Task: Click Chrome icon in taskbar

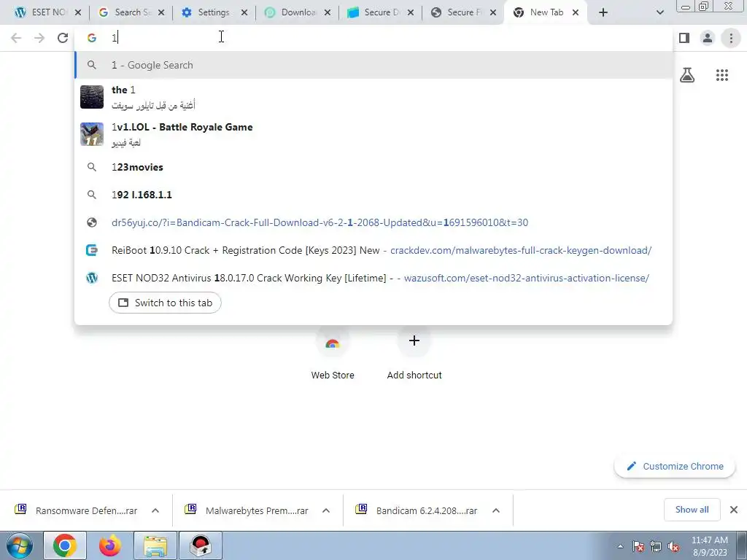Action: tap(65, 545)
